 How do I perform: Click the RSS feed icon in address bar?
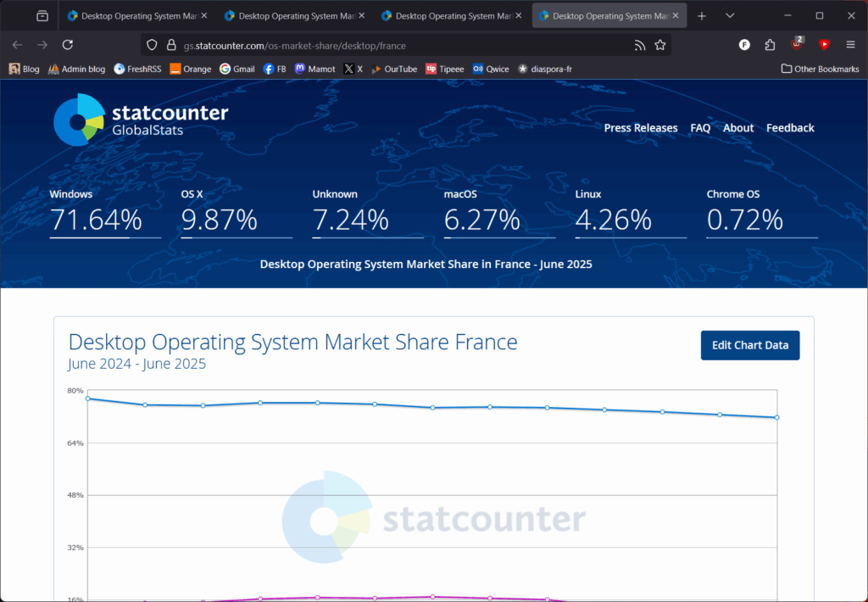640,45
